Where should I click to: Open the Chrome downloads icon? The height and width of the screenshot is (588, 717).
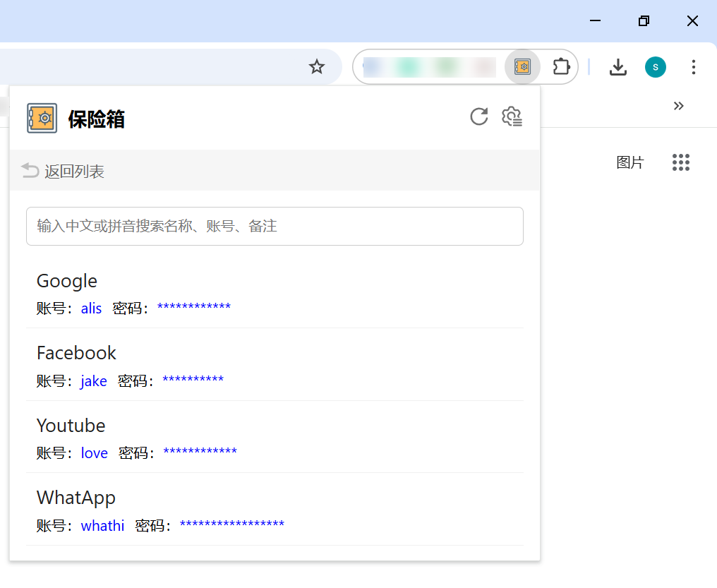pyautogui.click(x=617, y=67)
